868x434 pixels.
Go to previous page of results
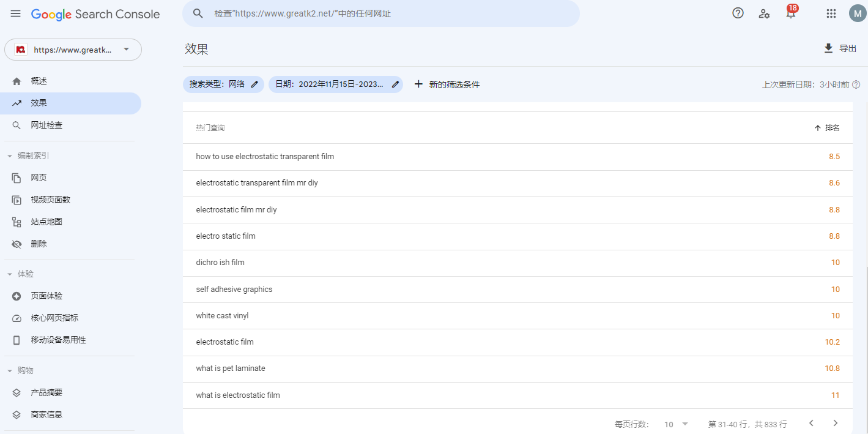pyautogui.click(x=811, y=424)
